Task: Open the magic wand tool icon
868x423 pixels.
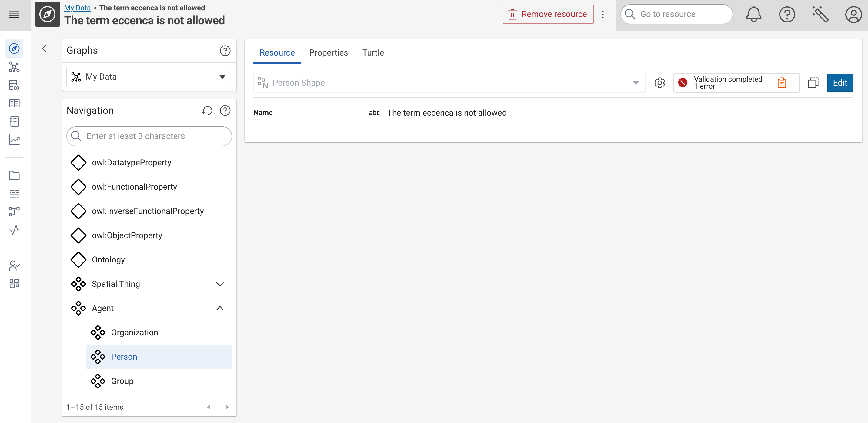Action: pos(820,14)
